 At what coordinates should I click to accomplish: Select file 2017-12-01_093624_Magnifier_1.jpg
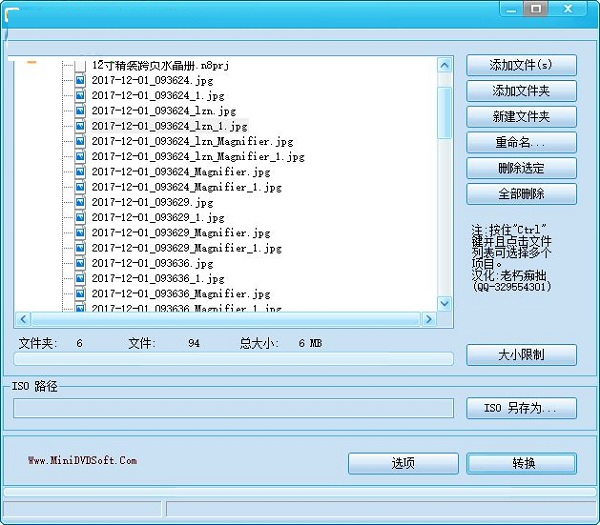click(186, 187)
